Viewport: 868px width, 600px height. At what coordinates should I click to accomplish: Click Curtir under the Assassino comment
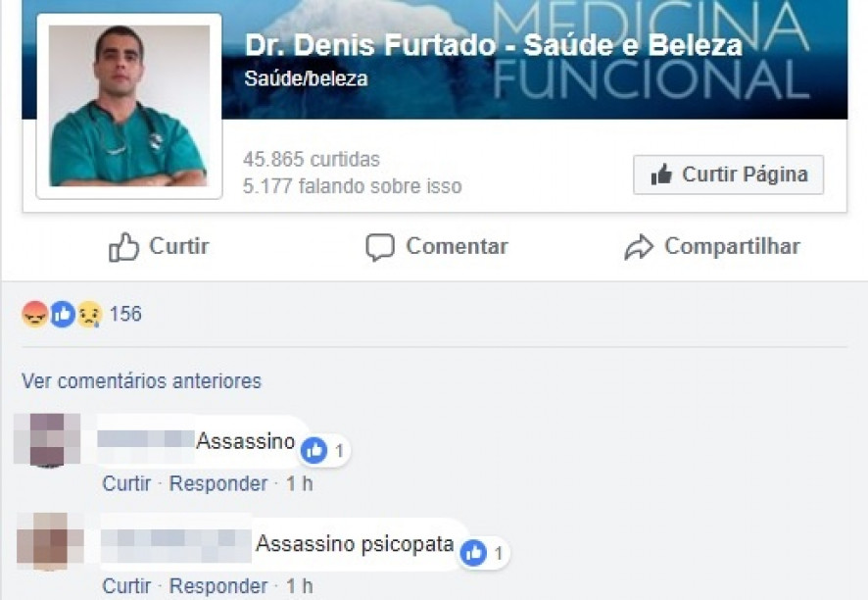click(126, 483)
